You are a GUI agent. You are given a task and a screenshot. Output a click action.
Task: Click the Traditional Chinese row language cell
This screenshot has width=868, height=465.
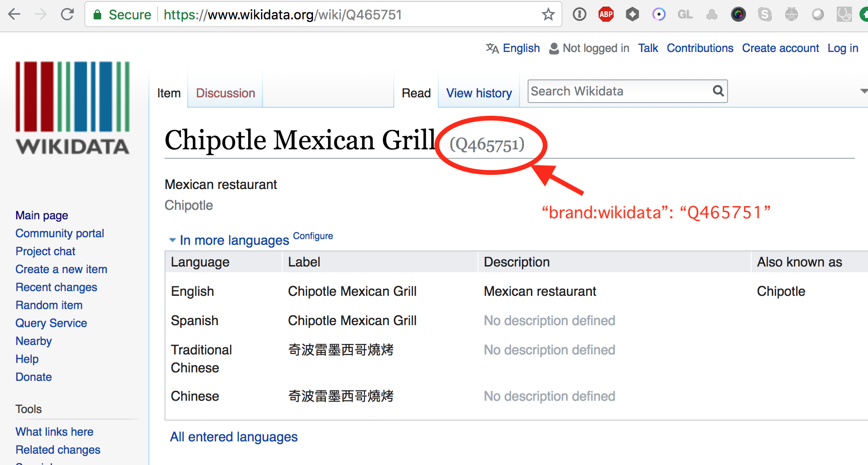coord(201,359)
